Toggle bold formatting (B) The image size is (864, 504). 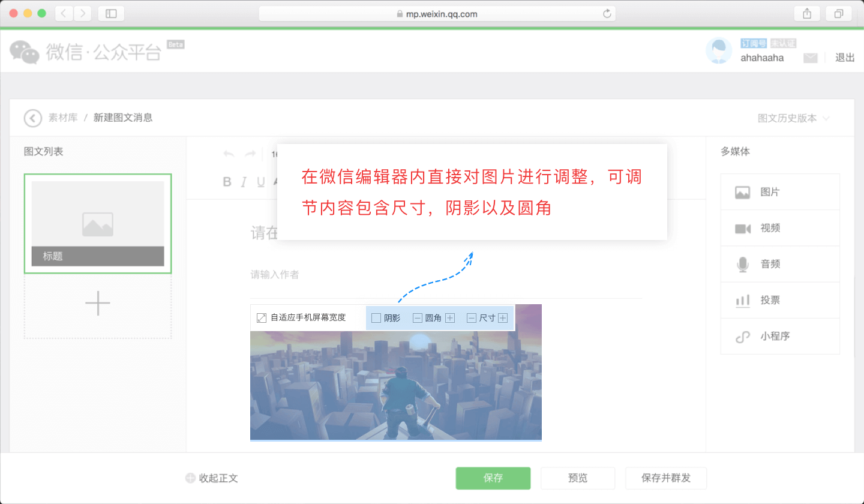click(227, 182)
